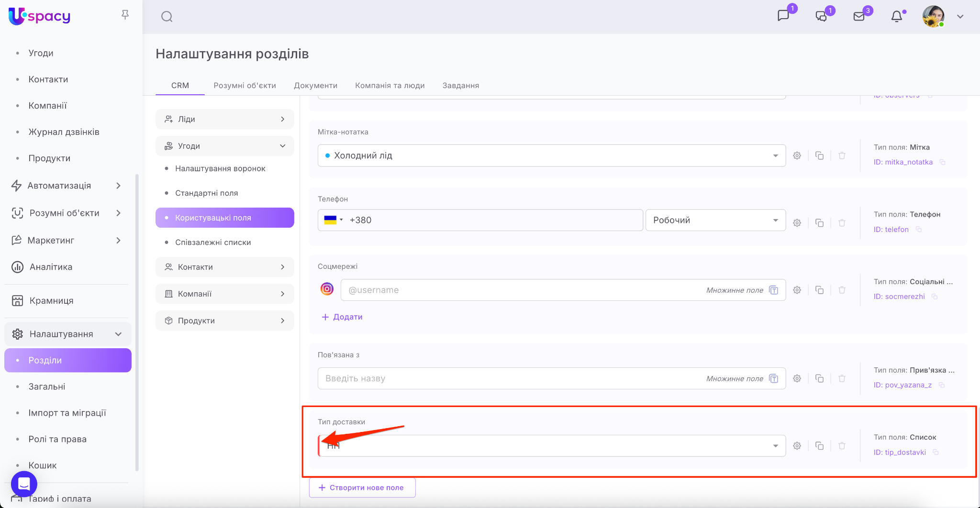
Task: Toggle Множинне поле on Соцмережі field
Action: pos(773,290)
